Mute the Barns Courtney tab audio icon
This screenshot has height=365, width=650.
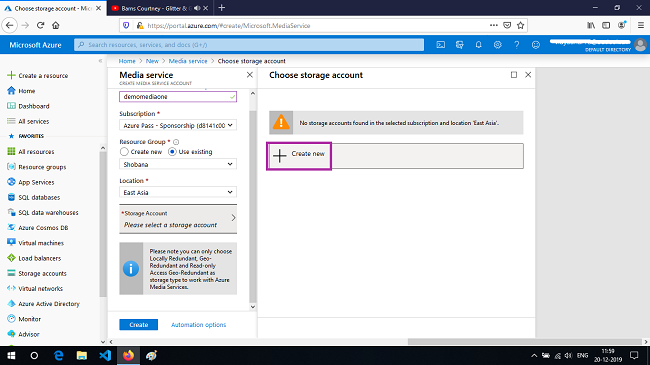(197, 8)
